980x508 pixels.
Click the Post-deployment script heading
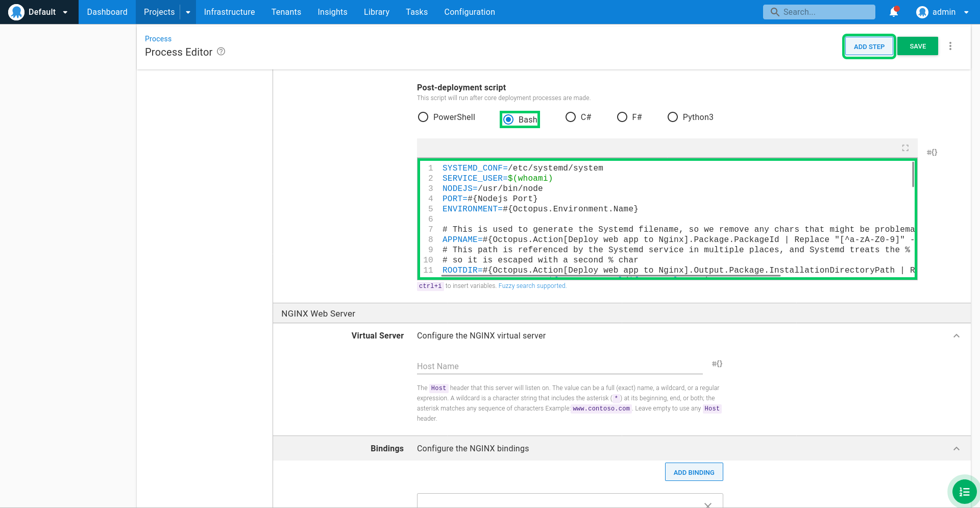pyautogui.click(x=461, y=87)
